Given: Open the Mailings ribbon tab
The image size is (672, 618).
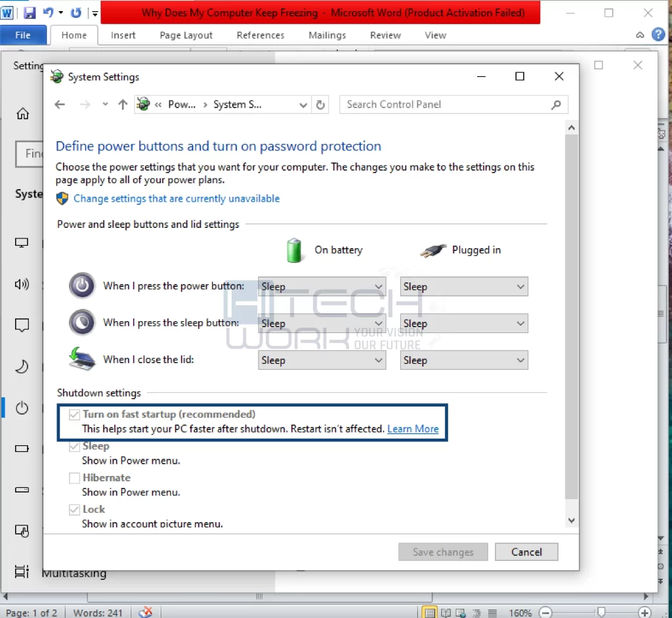Looking at the screenshot, I should coord(327,35).
